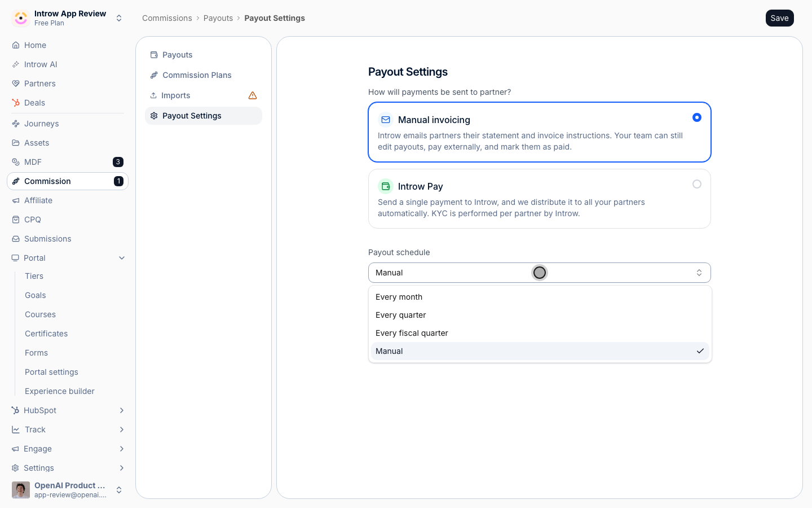This screenshot has width=812, height=508.
Task: Open Portal settings under Portal
Action: pyautogui.click(x=51, y=372)
